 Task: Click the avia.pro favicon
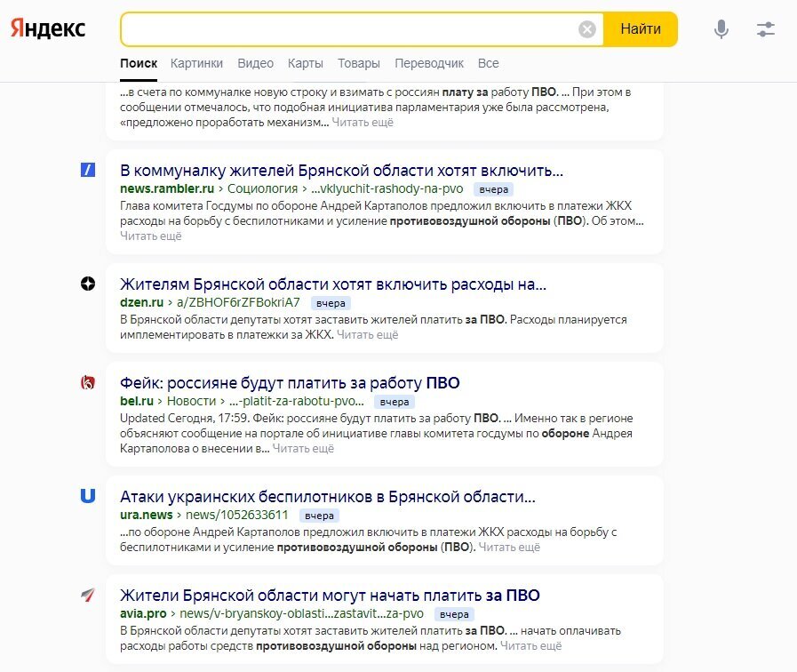(x=88, y=595)
